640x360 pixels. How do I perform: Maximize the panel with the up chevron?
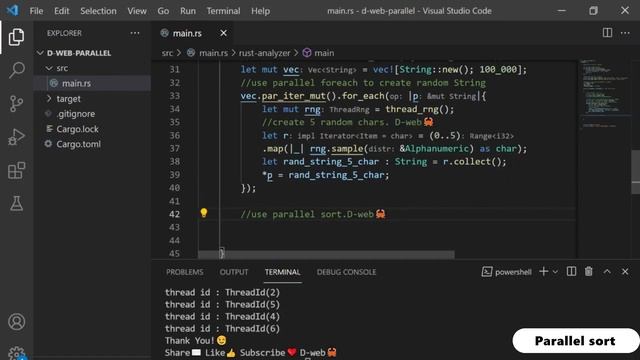click(607, 271)
